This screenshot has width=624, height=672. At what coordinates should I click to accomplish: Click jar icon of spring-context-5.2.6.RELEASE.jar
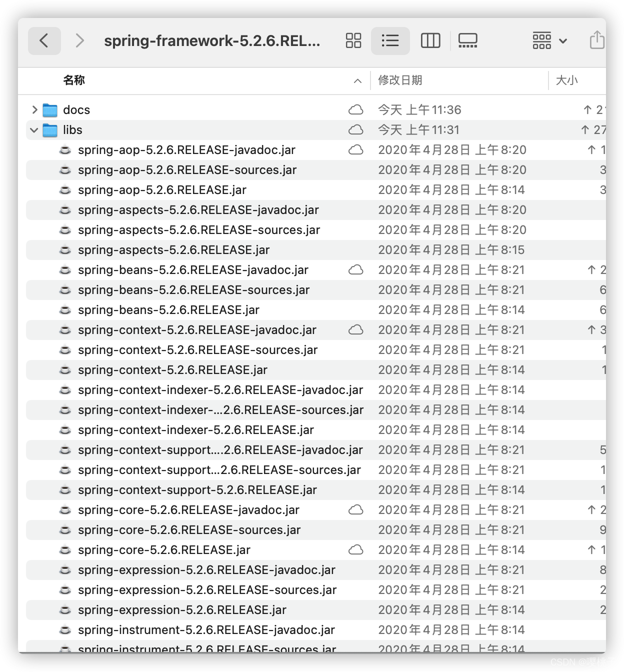coord(65,370)
